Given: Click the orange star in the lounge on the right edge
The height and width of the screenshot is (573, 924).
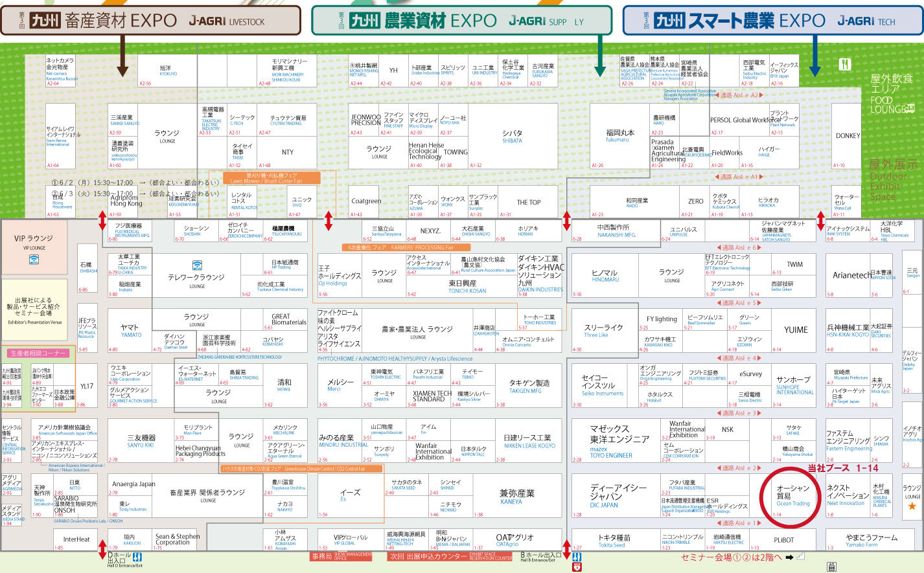Looking at the screenshot, I should click(x=912, y=506).
